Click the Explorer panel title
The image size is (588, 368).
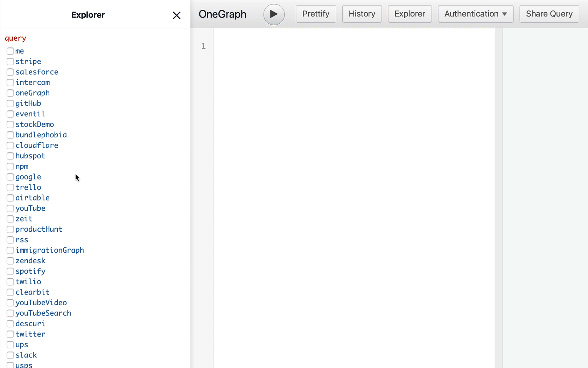tap(88, 15)
